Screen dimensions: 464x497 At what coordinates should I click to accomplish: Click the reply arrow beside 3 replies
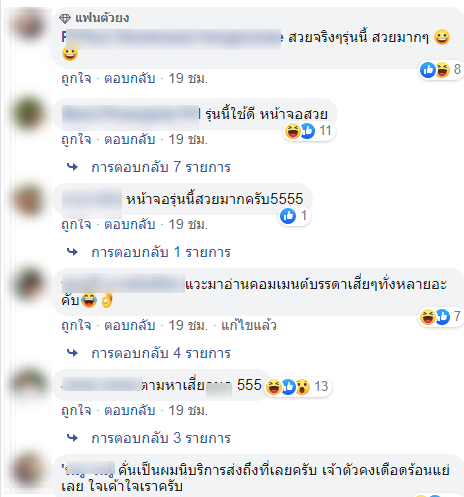[72, 438]
